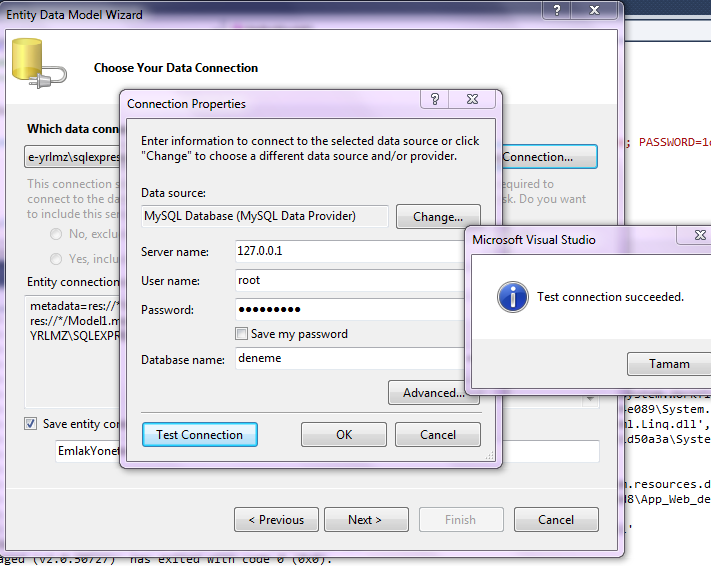Click the help question mark of the wizard
Viewport: 711px width, 566px height.
click(x=557, y=10)
